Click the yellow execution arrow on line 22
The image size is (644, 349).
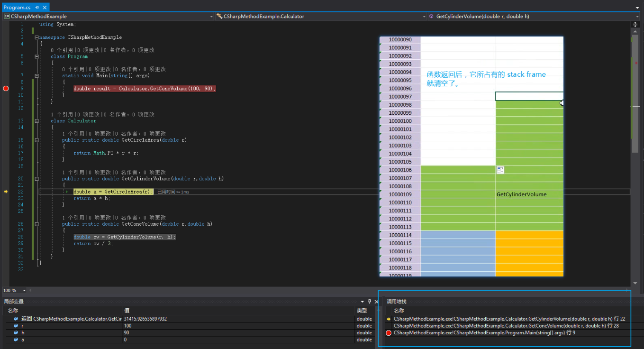6,192
